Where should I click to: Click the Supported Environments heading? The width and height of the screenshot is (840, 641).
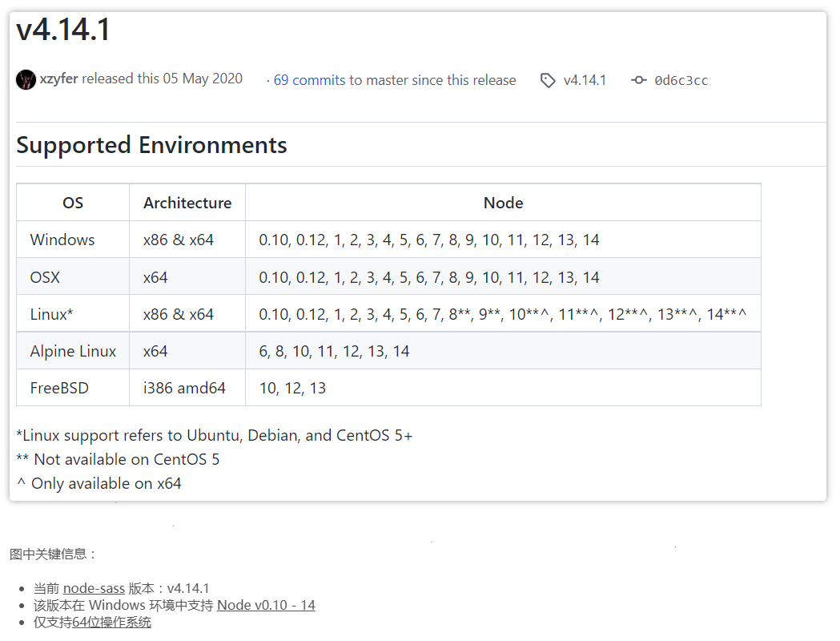[x=151, y=145]
